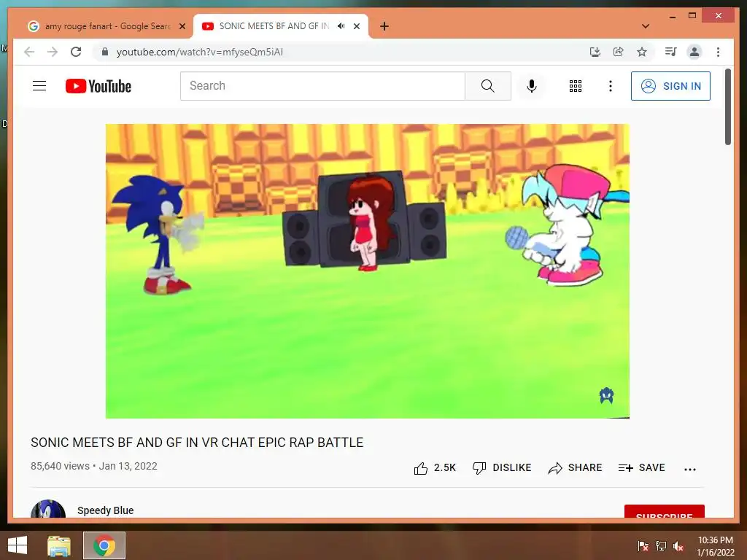Open YouTube settings three-dot menu
Image resolution: width=747 pixels, height=560 pixels.
tap(611, 86)
